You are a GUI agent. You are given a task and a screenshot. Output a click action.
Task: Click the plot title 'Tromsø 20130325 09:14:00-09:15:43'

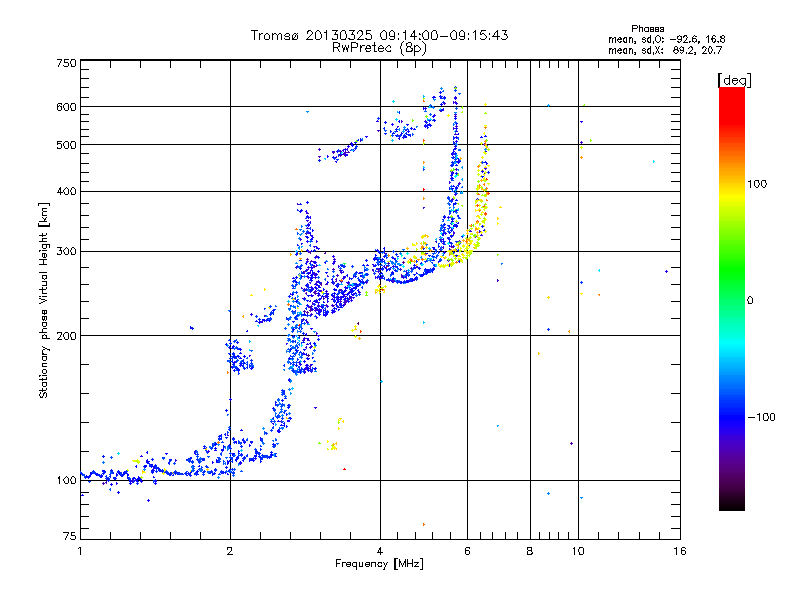[x=379, y=35]
